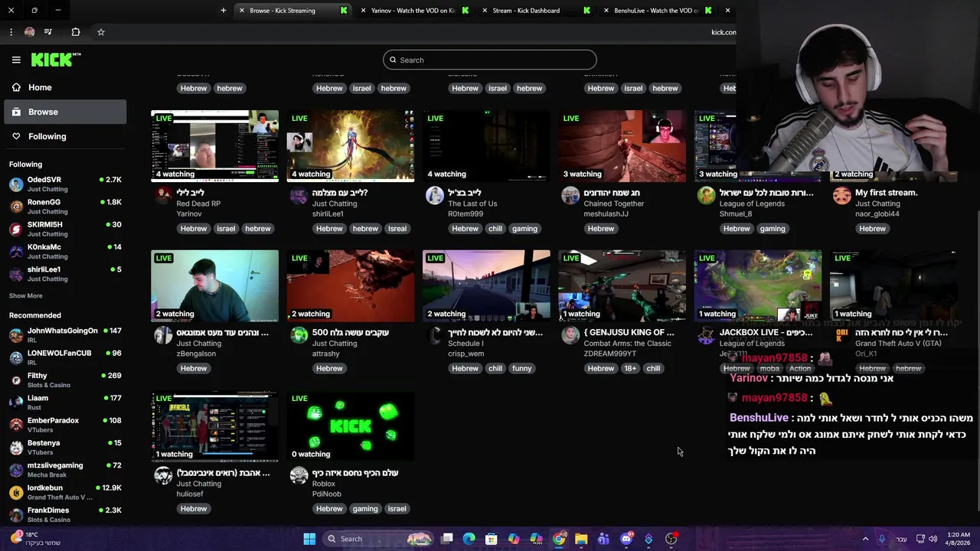The image size is (980, 551).
Task: Click SKIRMISH's avatar in Following list
Action: click(16, 229)
